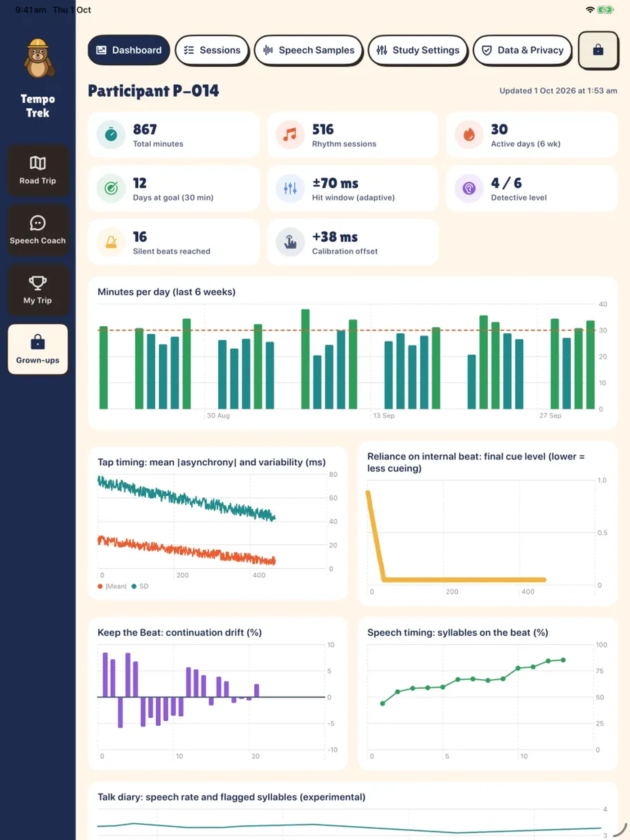Click the battery icon in status bar
Viewport: 630px width, 840px height.
coord(606,9)
